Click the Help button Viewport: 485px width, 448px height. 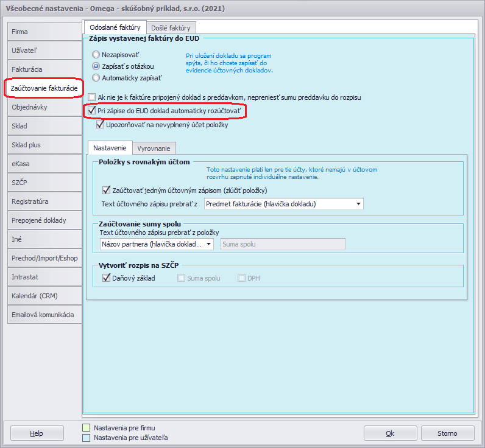37,433
